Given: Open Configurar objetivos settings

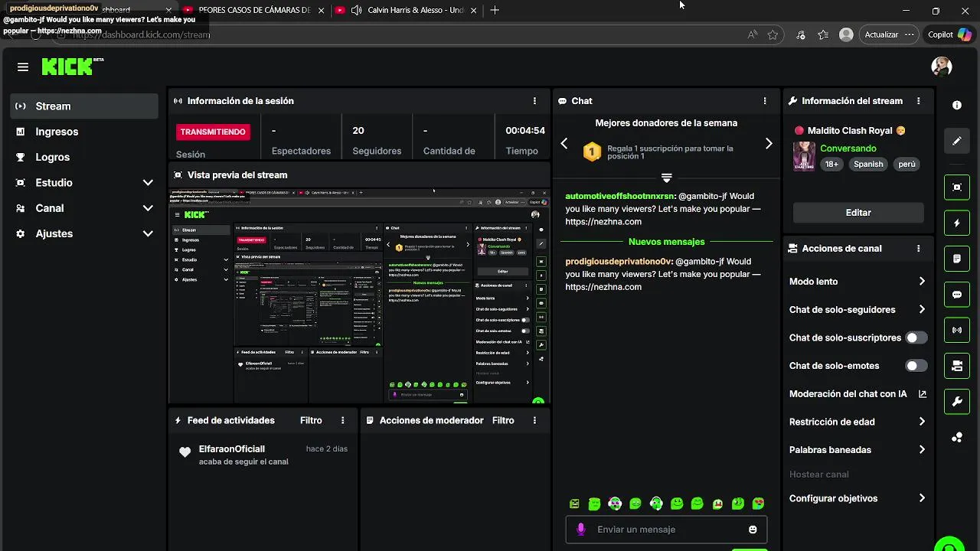Looking at the screenshot, I should click(x=857, y=498).
